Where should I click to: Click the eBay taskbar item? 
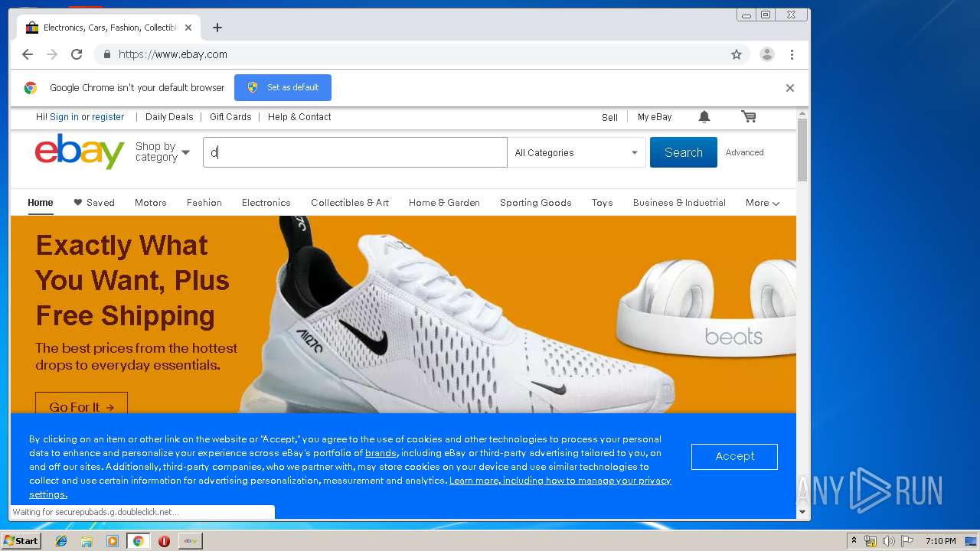[191, 541]
